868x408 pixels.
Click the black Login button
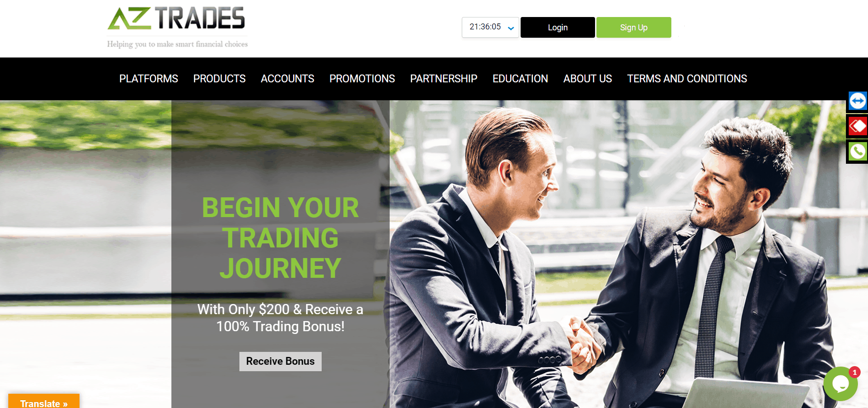tap(558, 27)
